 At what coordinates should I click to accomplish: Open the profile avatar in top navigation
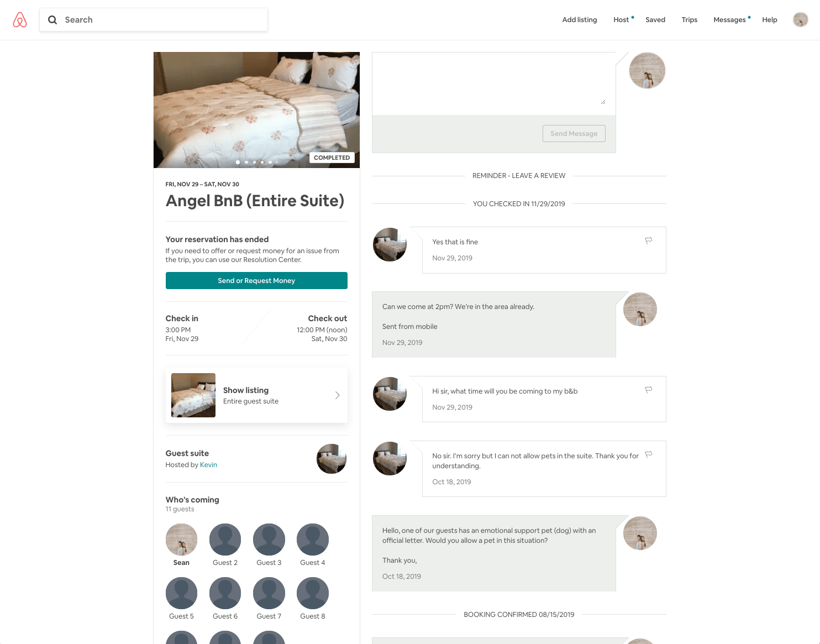point(800,20)
